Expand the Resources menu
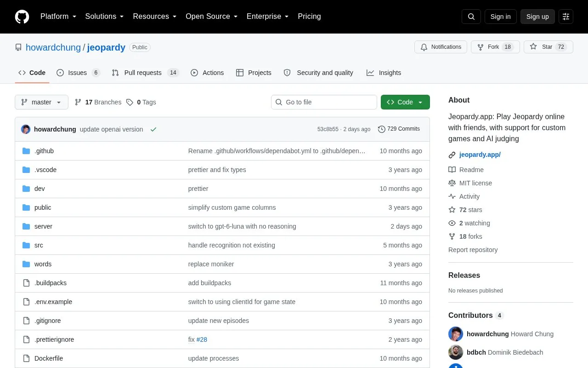588x368 pixels. click(x=155, y=17)
